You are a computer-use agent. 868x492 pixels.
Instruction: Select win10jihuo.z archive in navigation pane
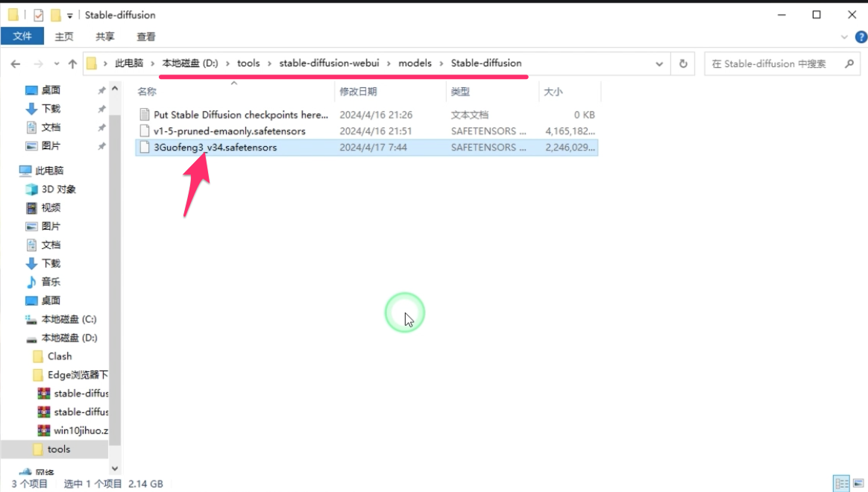pos(81,431)
